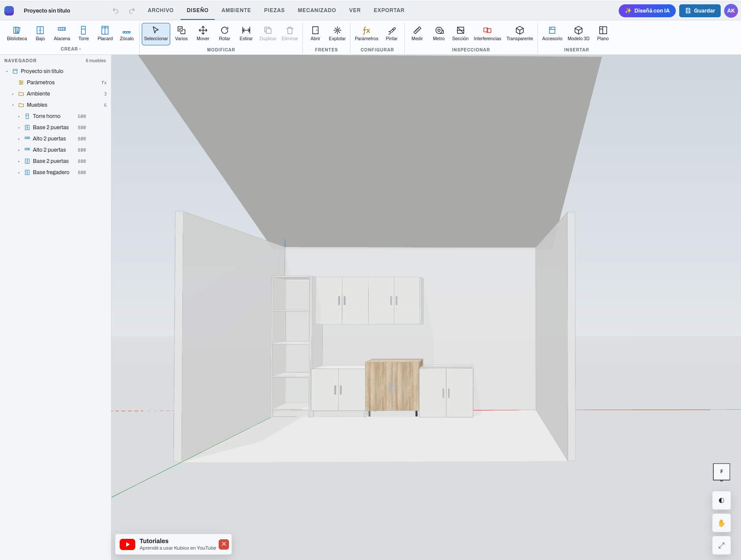741x560 pixels.
Task: Insert a Zócalo plinth
Action: (x=127, y=34)
